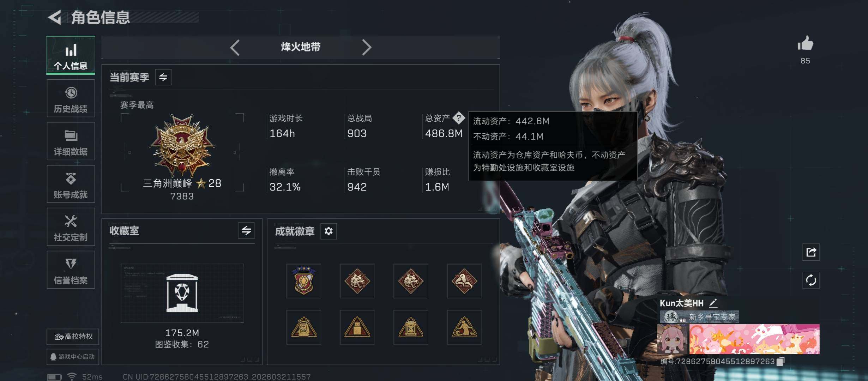Viewport: 868px width, 381px height.
Task: Tap the refresh character model icon
Action: click(811, 280)
